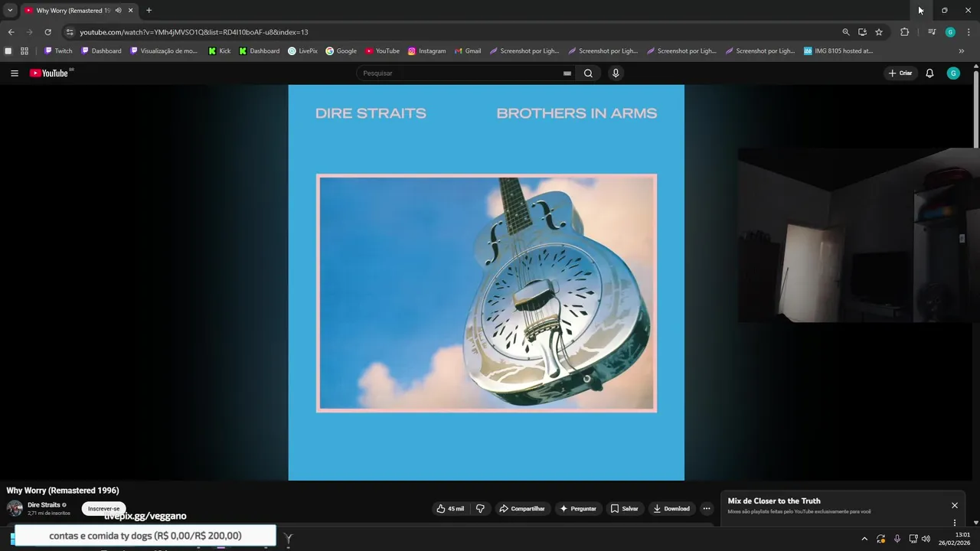Show more bookmarks with double chevron
Image resolution: width=980 pixels, height=551 pixels.
point(962,51)
